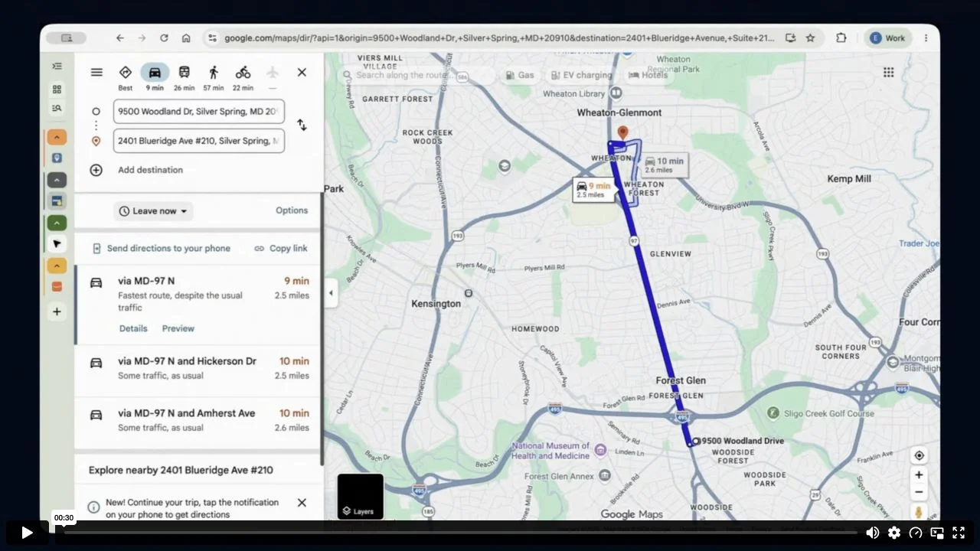Enter fullscreen video mode
This screenshot has width=980, height=551.
959,533
